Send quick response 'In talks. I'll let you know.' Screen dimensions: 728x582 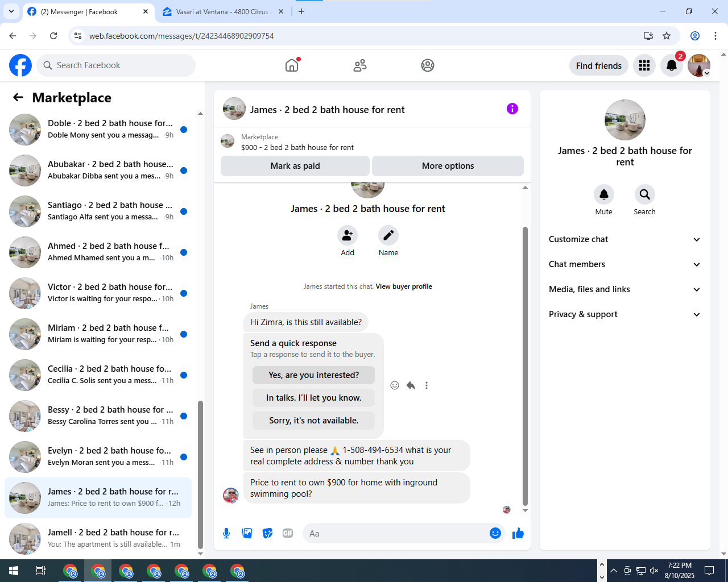[313, 398]
